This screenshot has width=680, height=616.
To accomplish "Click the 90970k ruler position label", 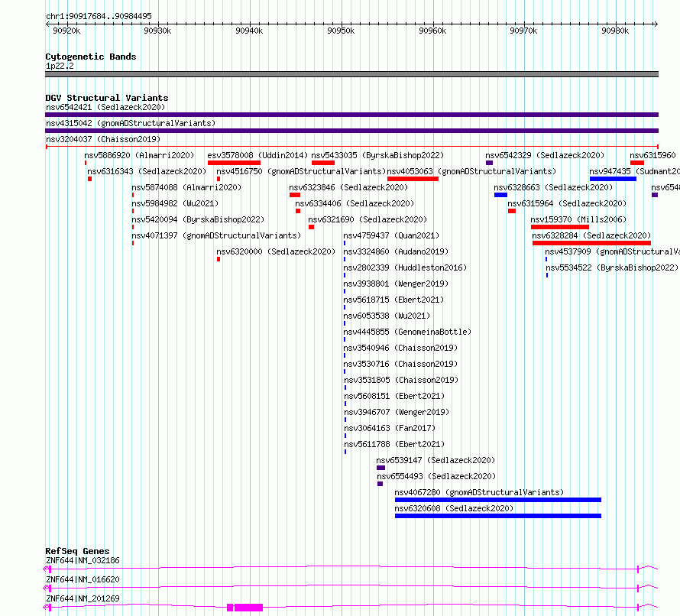I will pos(523,31).
